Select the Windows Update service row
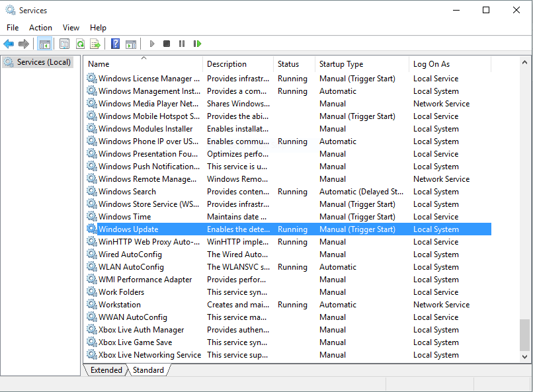The height and width of the screenshot is (392, 533). click(x=289, y=229)
